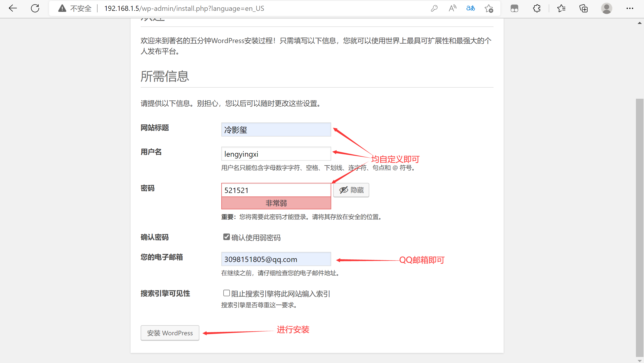Click the 安装 WordPress button
This screenshot has height=363, width=644.
point(170,333)
